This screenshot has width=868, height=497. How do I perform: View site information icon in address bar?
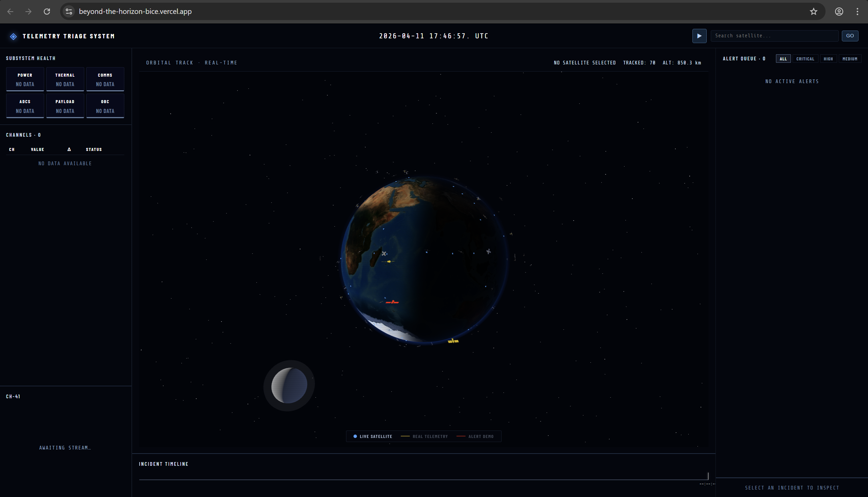[x=69, y=12]
